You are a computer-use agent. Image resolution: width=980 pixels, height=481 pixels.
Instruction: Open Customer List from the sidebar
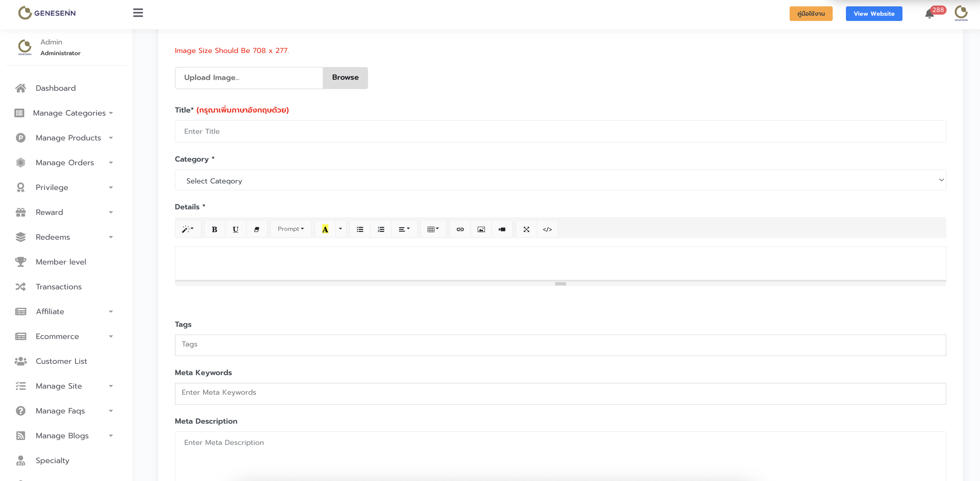click(x=61, y=361)
